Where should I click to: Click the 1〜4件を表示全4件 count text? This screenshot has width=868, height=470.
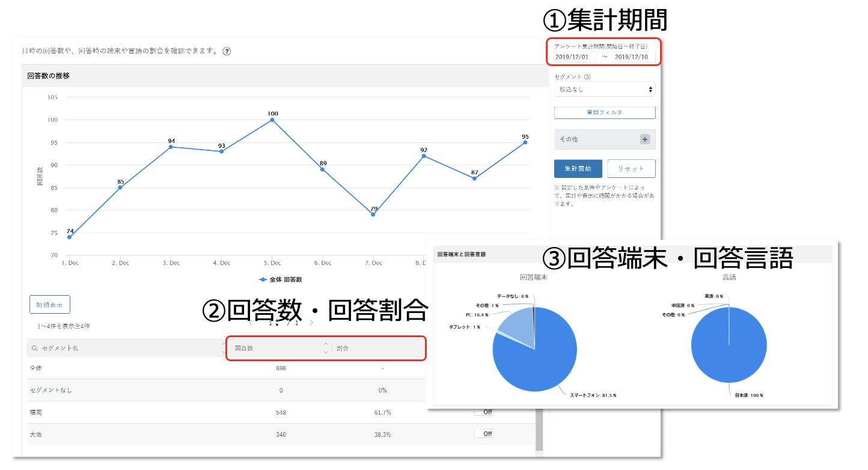tap(64, 326)
